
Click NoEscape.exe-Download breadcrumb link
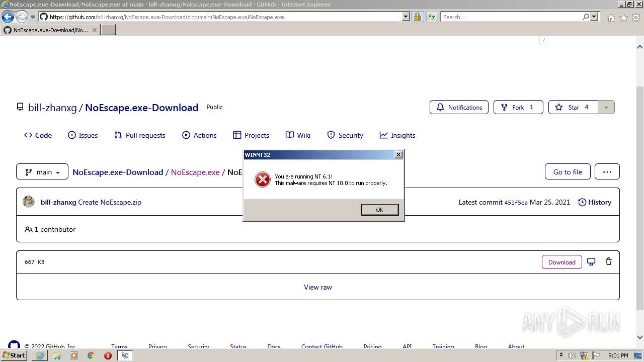point(118,172)
